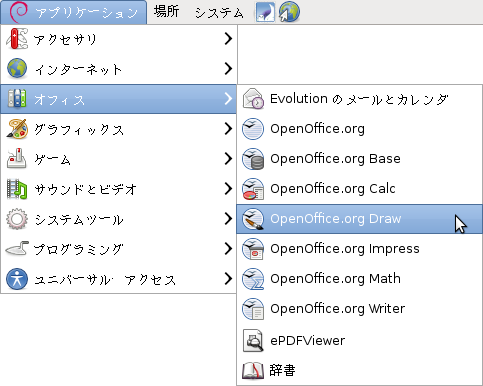Launch ePDFViewer
This screenshot has width=483, height=386.
click(359, 341)
